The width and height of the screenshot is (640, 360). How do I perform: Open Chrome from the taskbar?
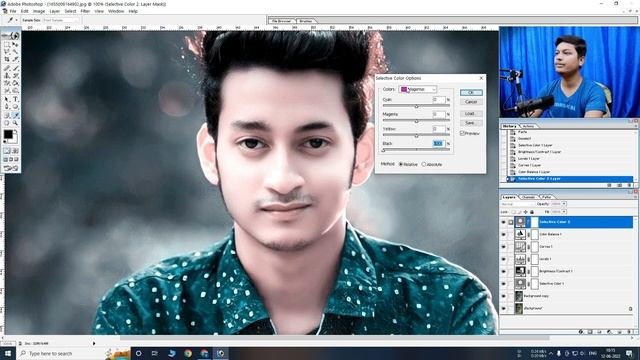[188, 353]
